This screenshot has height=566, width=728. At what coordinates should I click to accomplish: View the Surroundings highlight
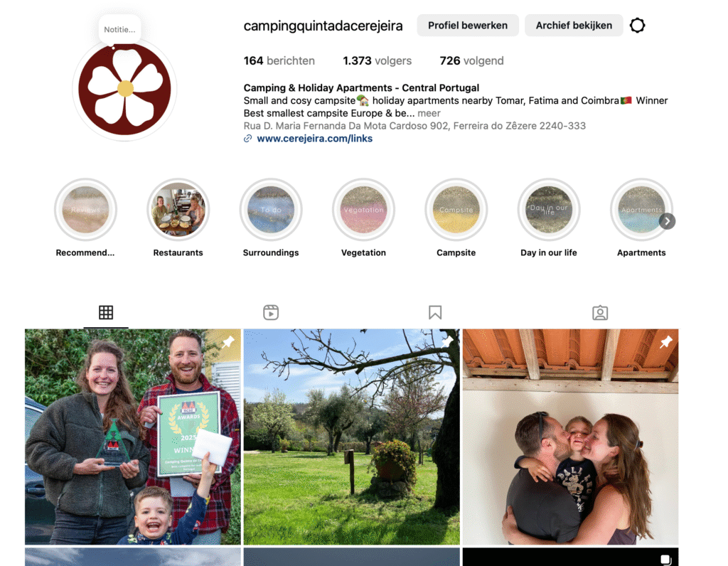click(x=271, y=210)
